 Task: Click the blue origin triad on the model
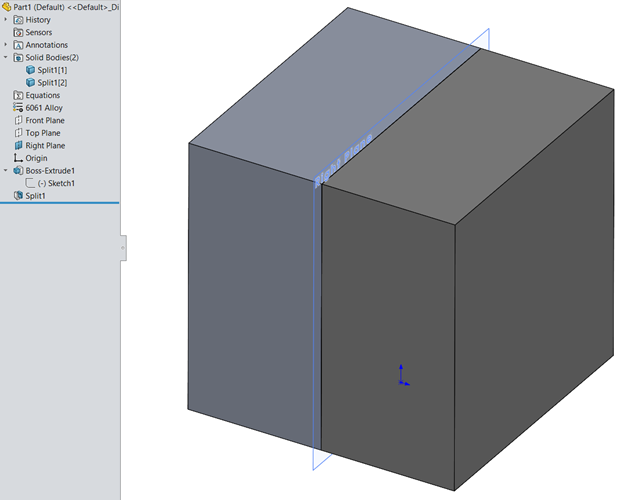[403, 376]
